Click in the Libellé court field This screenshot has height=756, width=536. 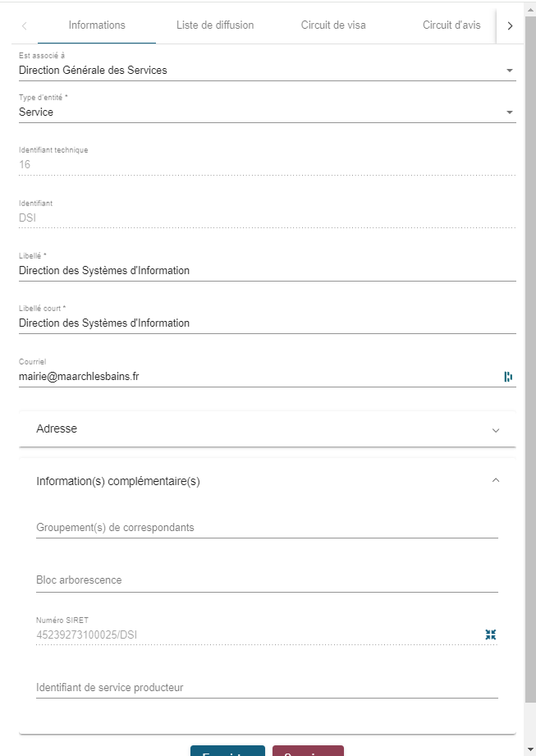click(x=267, y=323)
